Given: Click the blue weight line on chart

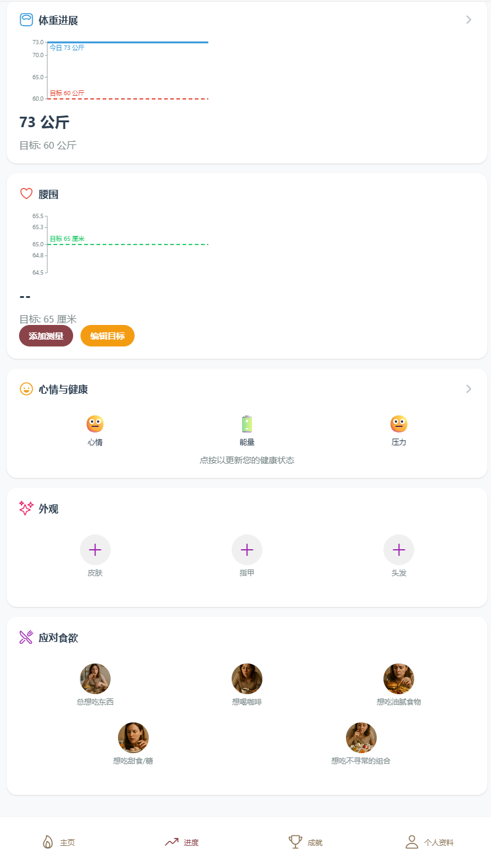Looking at the screenshot, I should [x=128, y=42].
